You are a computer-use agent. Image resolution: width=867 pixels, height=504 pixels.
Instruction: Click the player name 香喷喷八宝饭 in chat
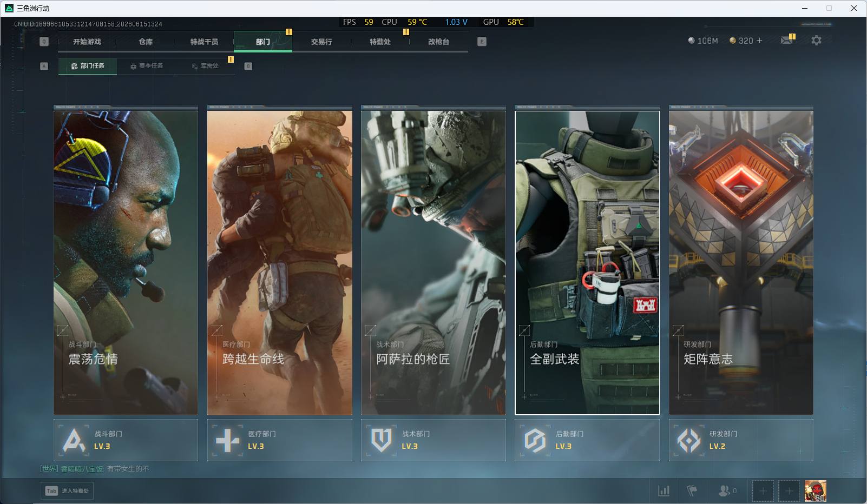[x=82, y=469]
